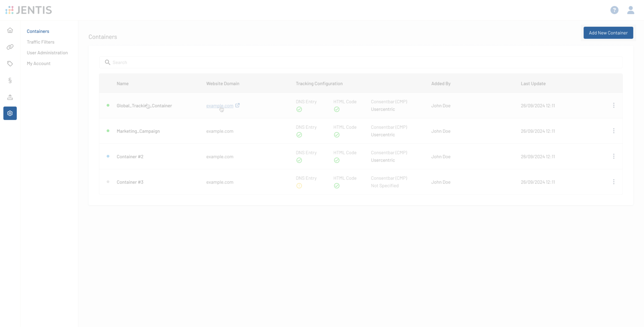Click Add New Container button
The height and width of the screenshot is (327, 644).
click(x=608, y=33)
